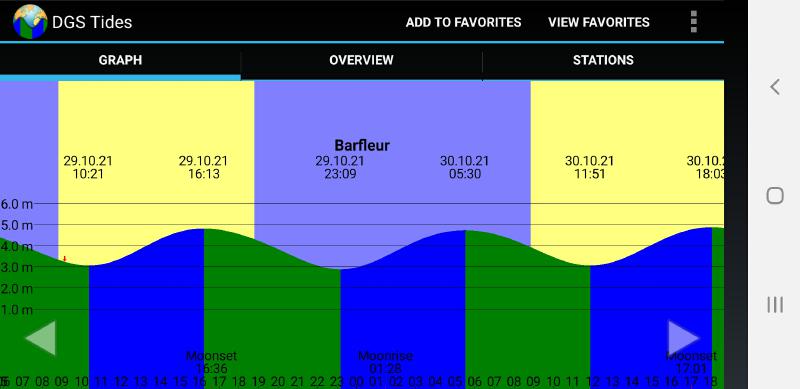Tap the 30.10.21 05:30 high tide label
Image resolution: width=800 pixels, height=389 pixels.
point(465,167)
